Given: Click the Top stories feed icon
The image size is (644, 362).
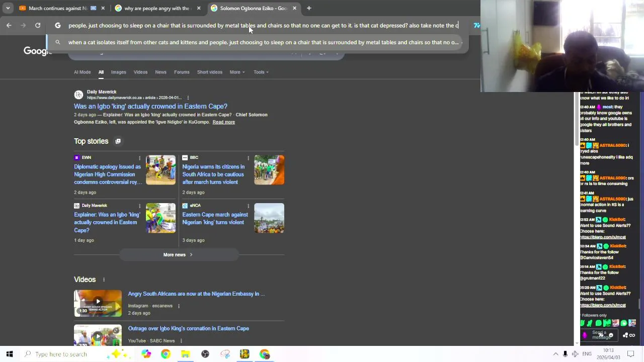Looking at the screenshot, I should coord(118,141).
